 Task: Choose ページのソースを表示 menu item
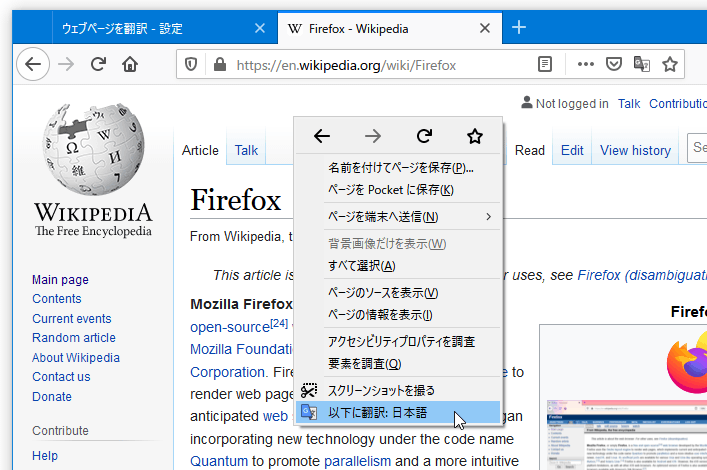[398, 293]
